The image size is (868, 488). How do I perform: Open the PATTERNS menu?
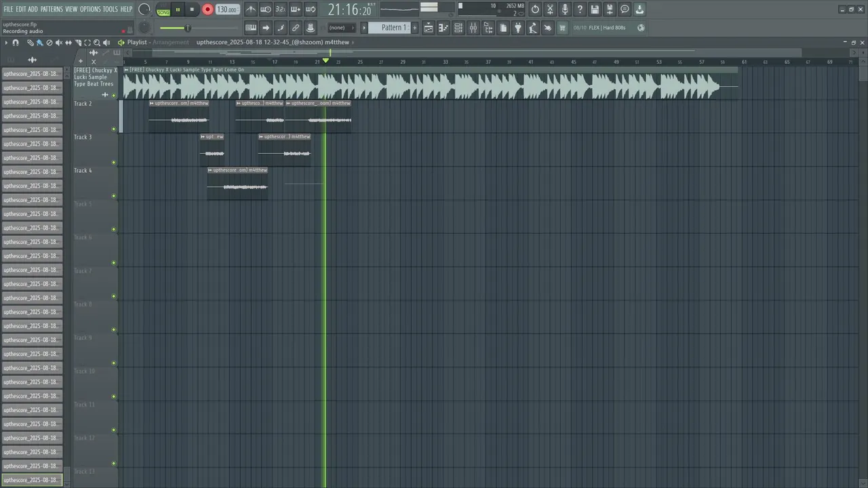[52, 9]
